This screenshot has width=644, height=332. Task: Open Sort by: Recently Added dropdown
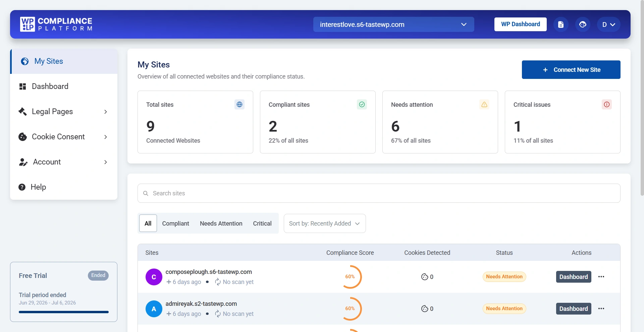pyautogui.click(x=325, y=224)
